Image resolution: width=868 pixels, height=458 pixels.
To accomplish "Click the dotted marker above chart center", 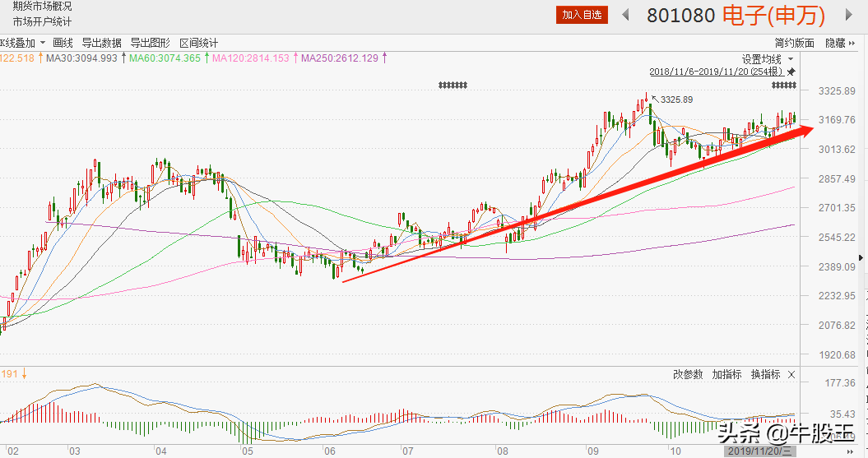I will tap(453, 86).
